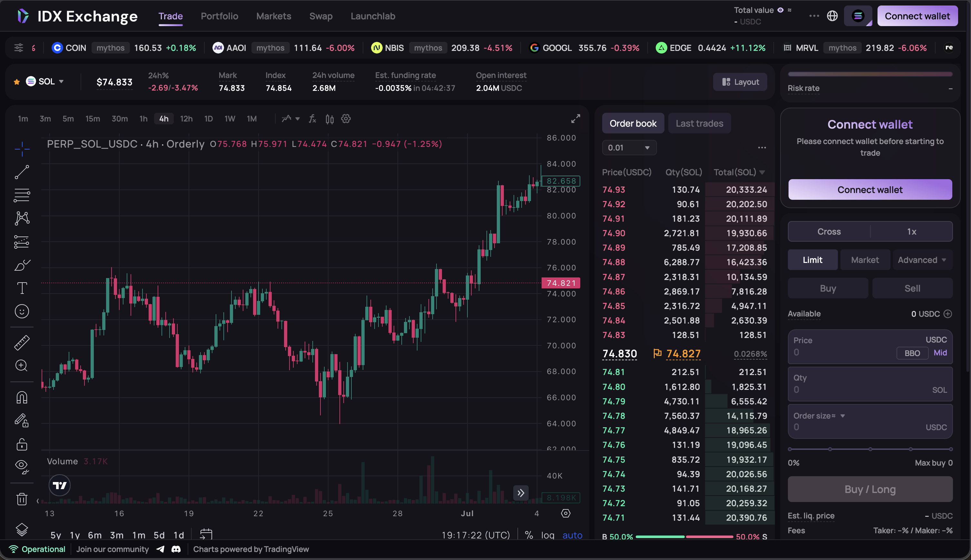
Task: Select the ruler measure tool
Action: (22, 342)
